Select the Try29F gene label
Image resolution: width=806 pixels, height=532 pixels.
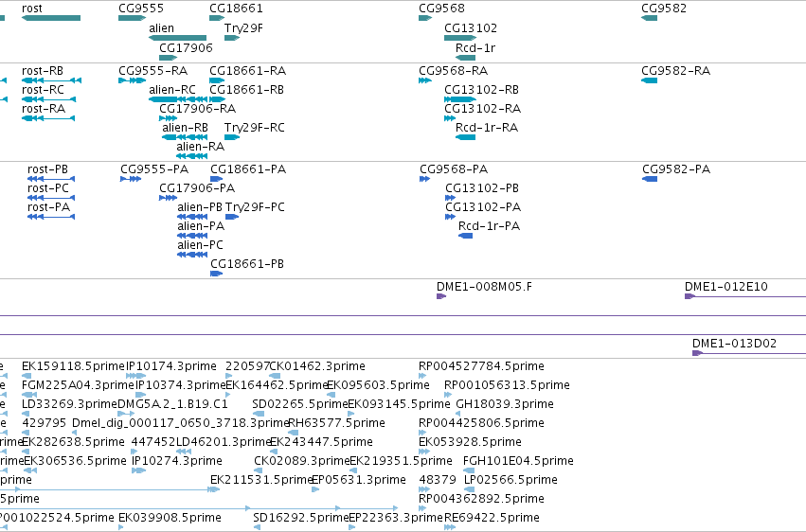click(x=243, y=28)
